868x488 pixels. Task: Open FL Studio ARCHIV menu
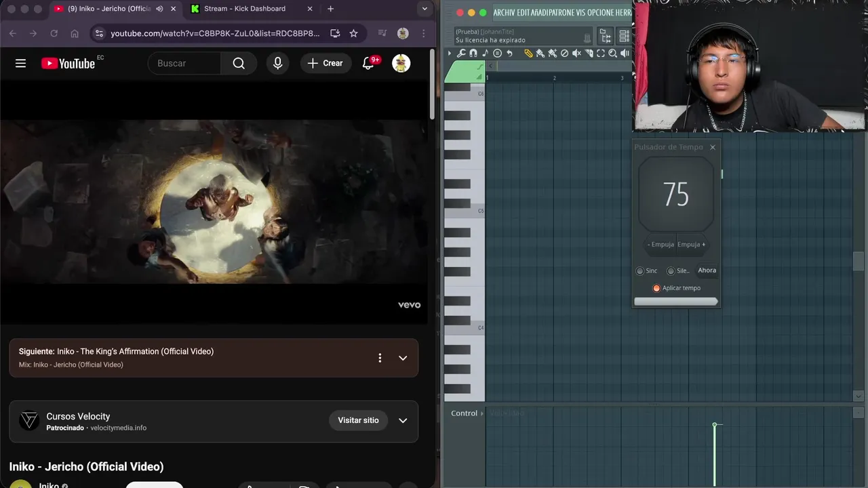click(x=504, y=12)
